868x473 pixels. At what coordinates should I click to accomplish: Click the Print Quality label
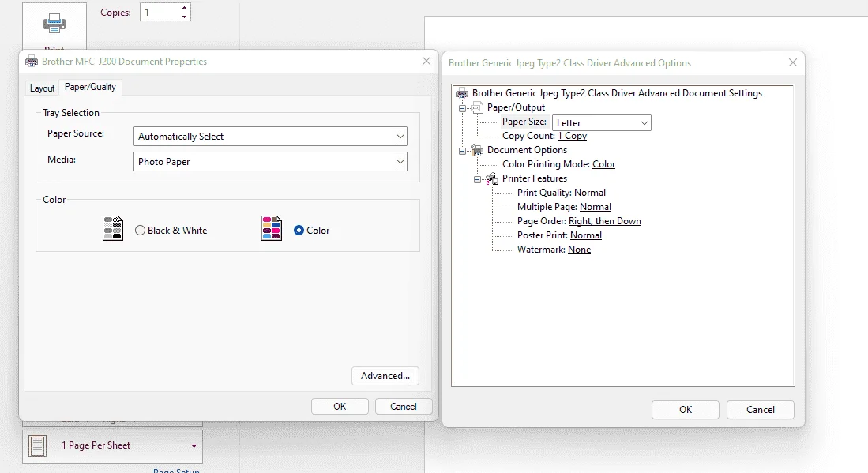pos(544,193)
